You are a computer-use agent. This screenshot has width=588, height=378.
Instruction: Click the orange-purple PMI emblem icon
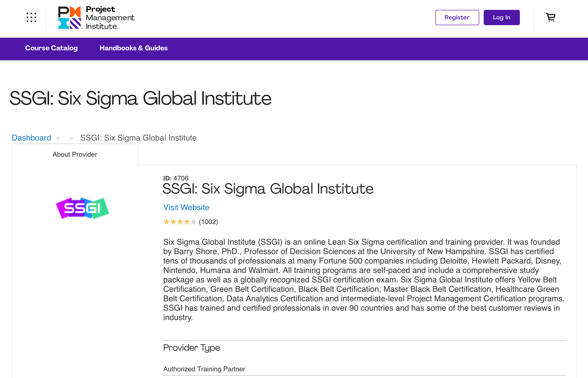point(69,17)
